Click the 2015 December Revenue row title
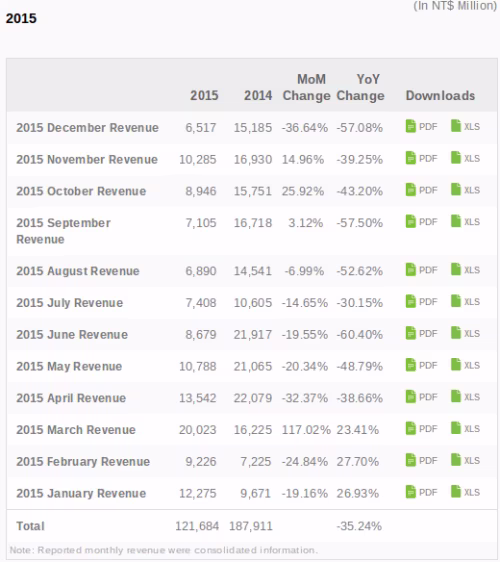This screenshot has width=500, height=562. coord(87,128)
